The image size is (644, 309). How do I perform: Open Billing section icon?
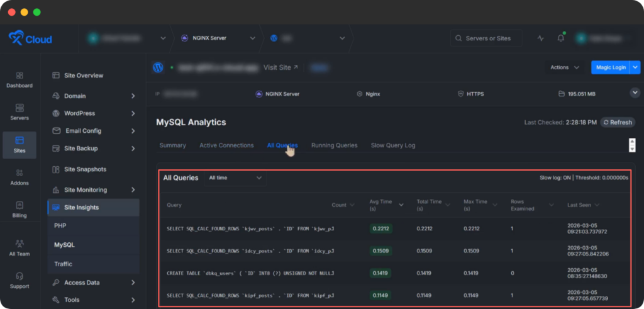19,209
